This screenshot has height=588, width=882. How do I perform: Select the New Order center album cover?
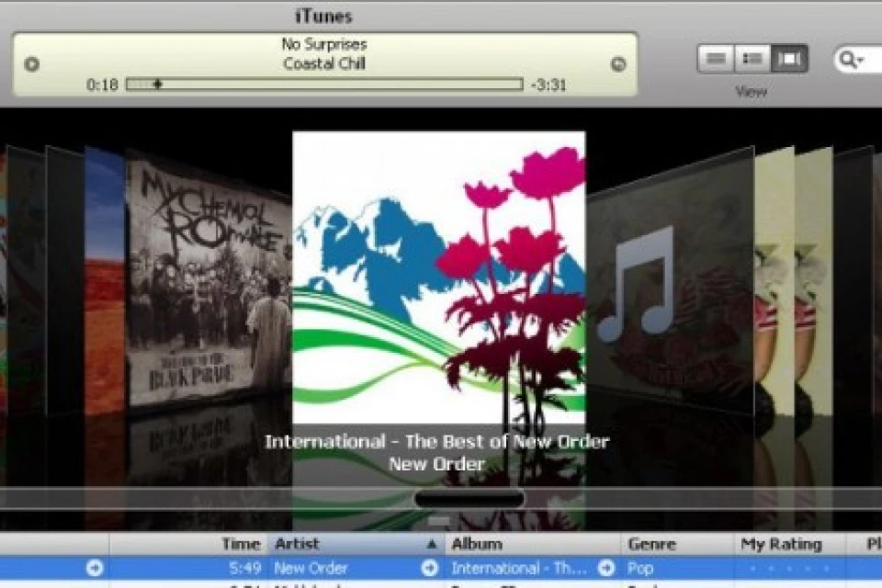click(x=439, y=277)
